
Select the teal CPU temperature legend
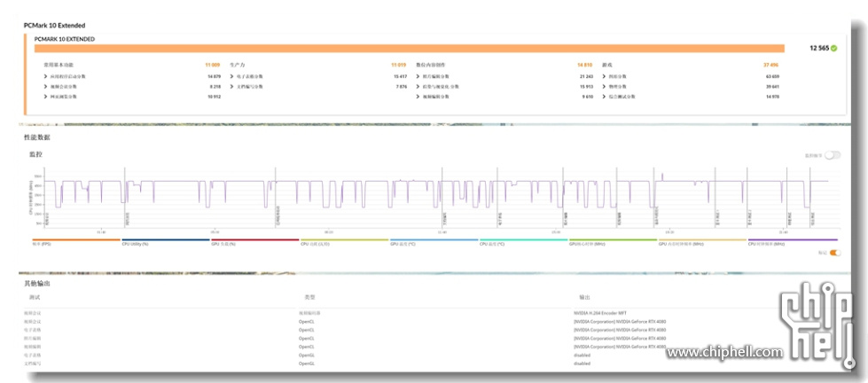click(x=523, y=242)
